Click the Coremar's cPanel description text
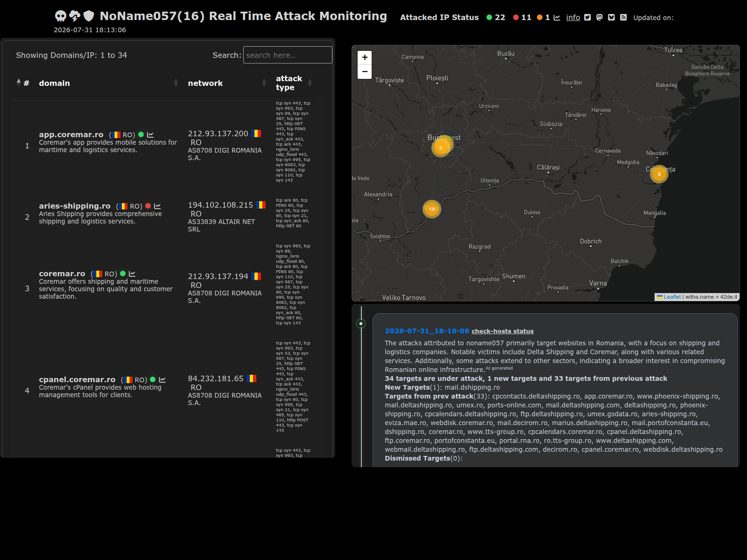Image resolution: width=747 pixels, height=560 pixels. [x=100, y=391]
